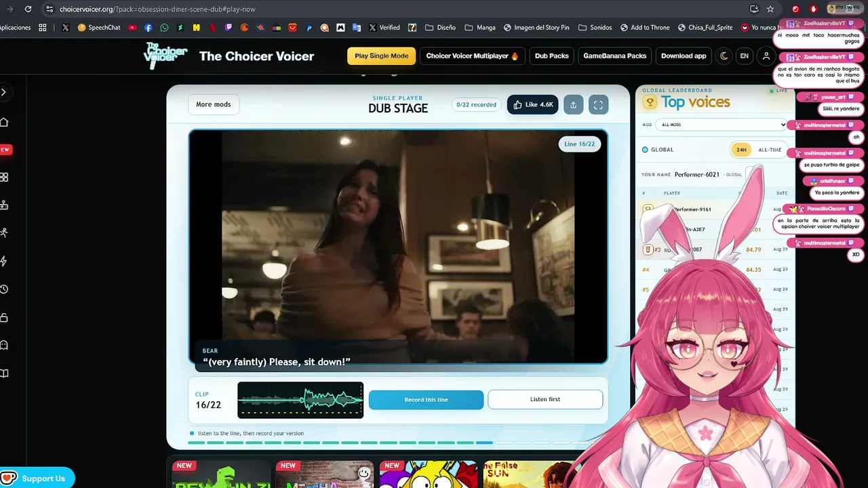
Task: Open the four-squares grid icon in the sidebar
Action: pos(4,177)
